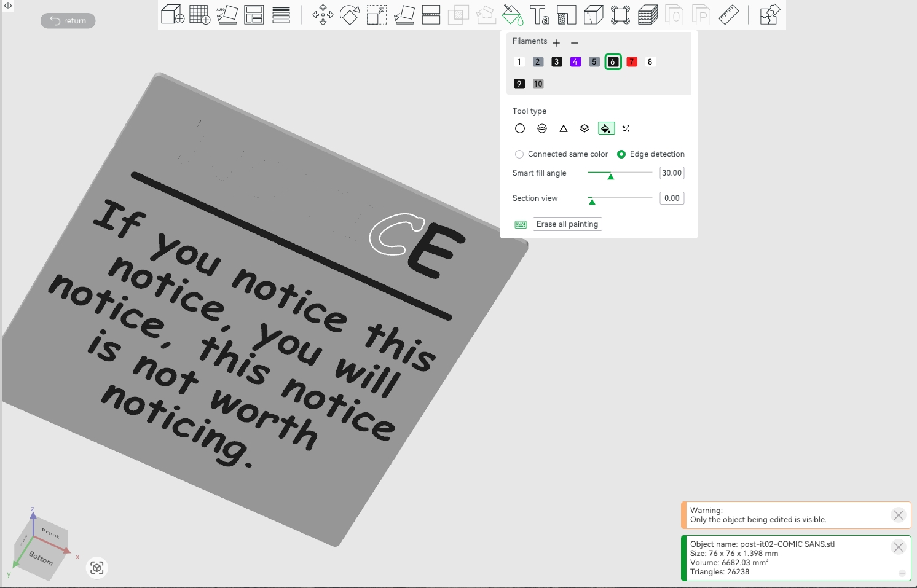
Task: Add a filament with plus button
Action: pyautogui.click(x=556, y=42)
